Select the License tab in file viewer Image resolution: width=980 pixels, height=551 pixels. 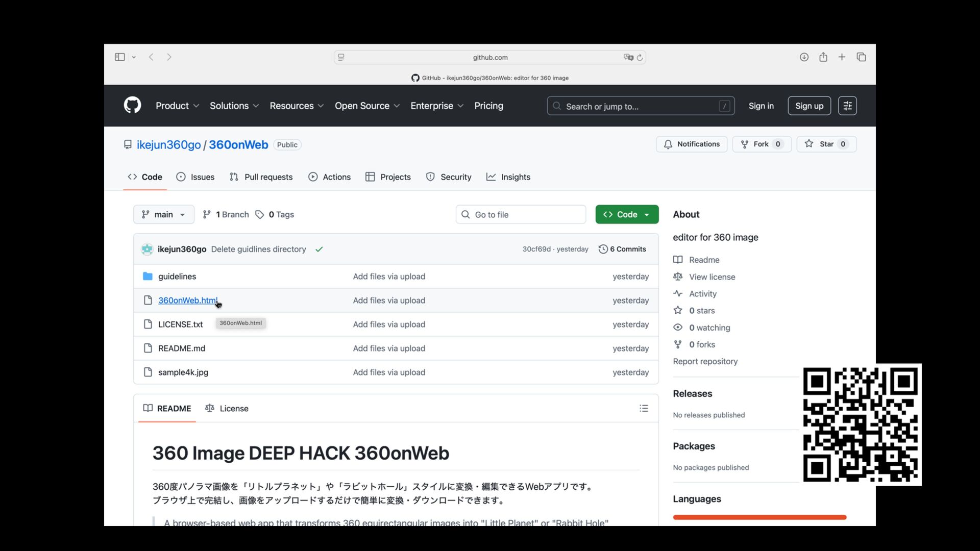point(227,408)
